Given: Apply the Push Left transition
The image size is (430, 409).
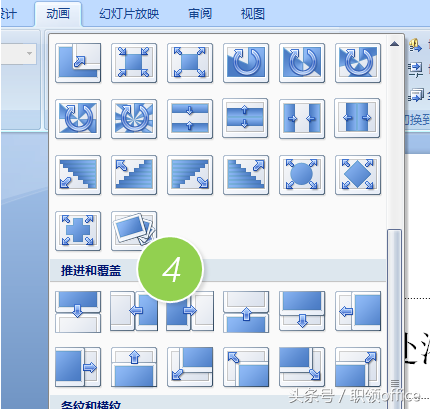Looking at the screenshot, I should (134, 311).
